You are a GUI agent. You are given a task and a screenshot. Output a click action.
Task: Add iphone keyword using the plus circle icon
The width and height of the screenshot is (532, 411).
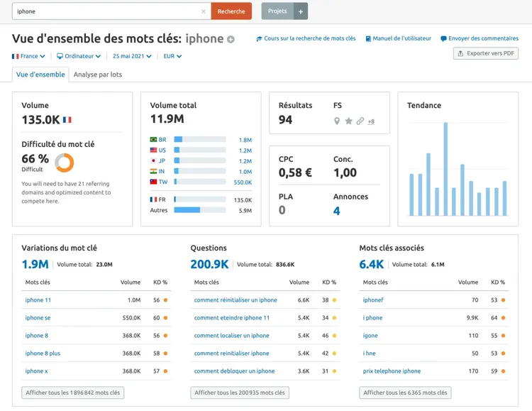pos(231,40)
